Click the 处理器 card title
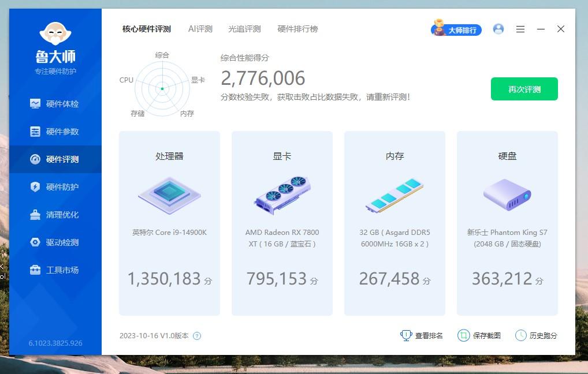The image size is (588, 374). 169,156
